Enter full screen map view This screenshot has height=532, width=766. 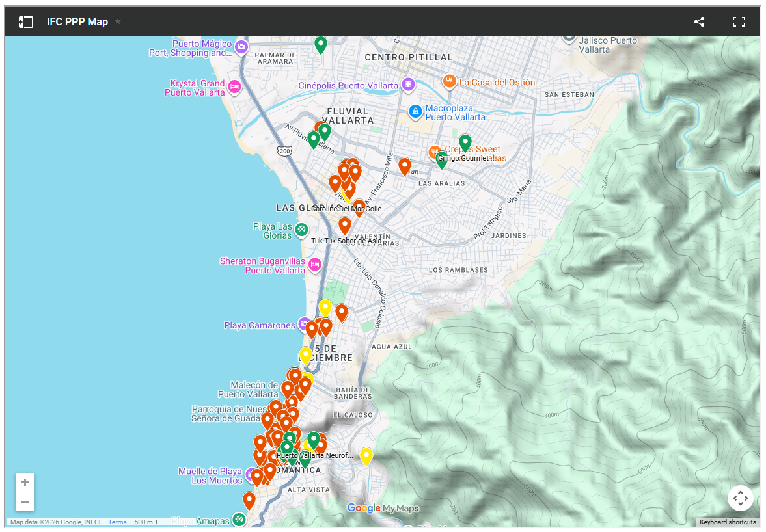click(x=739, y=22)
